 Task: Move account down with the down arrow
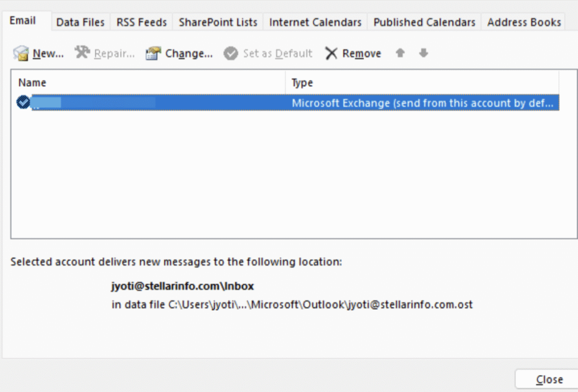point(423,53)
